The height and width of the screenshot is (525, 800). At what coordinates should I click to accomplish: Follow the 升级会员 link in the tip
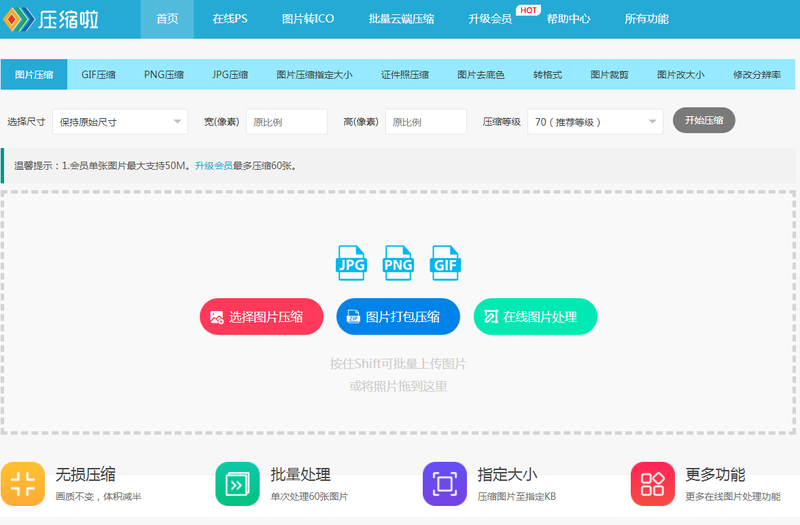click(x=214, y=165)
